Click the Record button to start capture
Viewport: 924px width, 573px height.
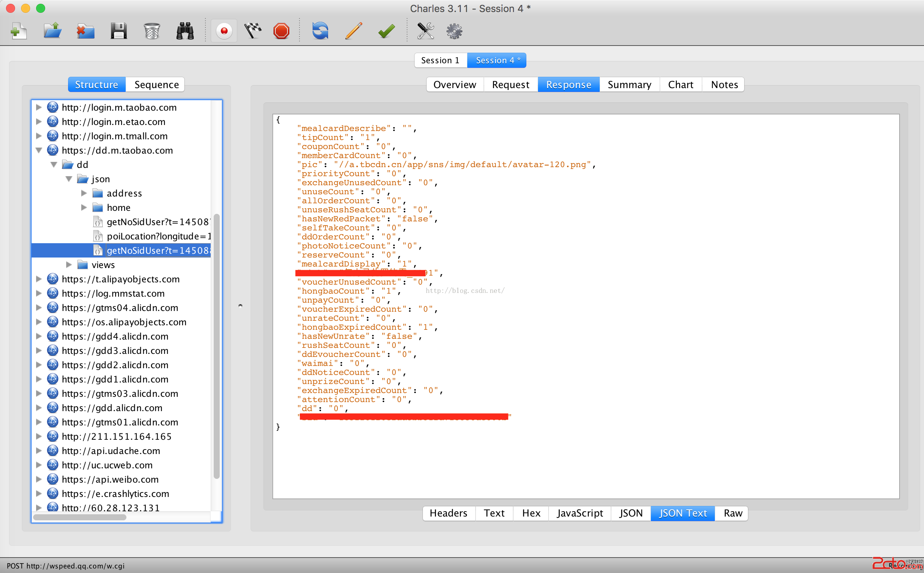224,31
